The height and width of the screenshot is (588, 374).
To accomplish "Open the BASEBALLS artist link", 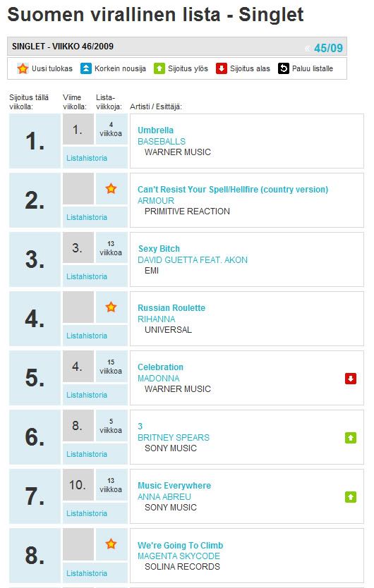I will click(162, 142).
